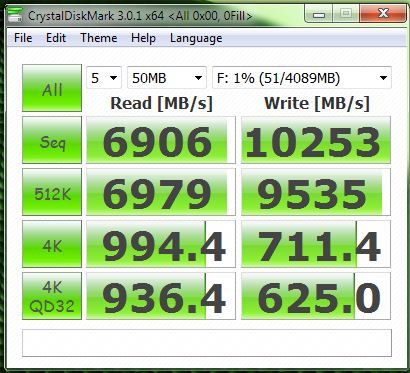The image size is (410, 373).
Task: Click the CrystalDiskMark title bar app icon
Action: (15, 15)
